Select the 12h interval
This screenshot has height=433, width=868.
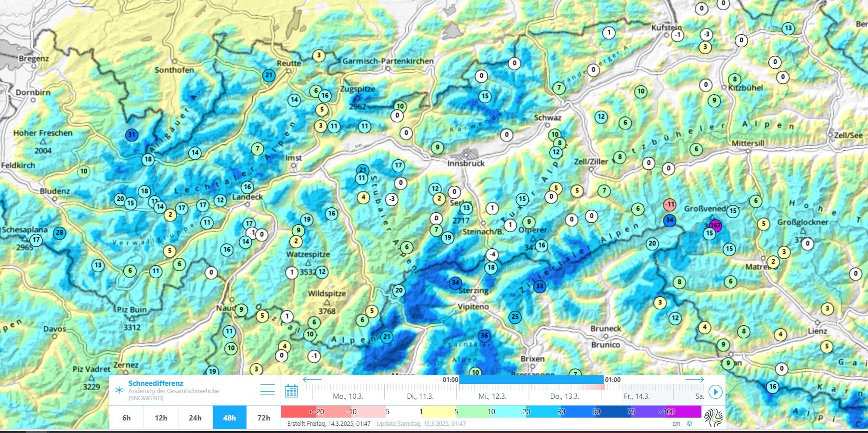coord(161,418)
